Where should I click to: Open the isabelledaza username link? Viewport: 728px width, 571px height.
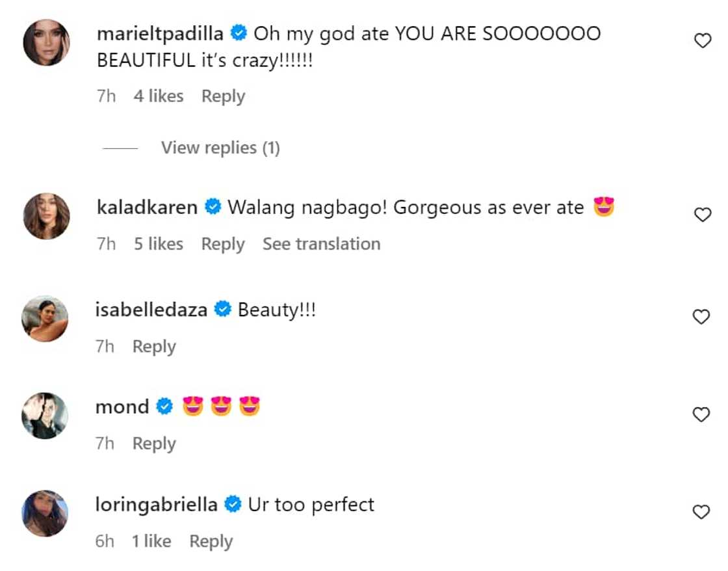151,310
